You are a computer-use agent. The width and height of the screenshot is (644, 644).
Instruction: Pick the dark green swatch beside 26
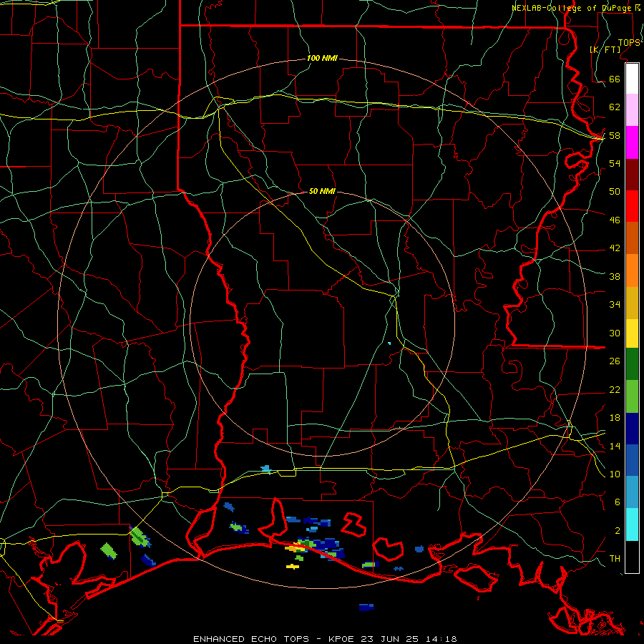click(x=632, y=364)
